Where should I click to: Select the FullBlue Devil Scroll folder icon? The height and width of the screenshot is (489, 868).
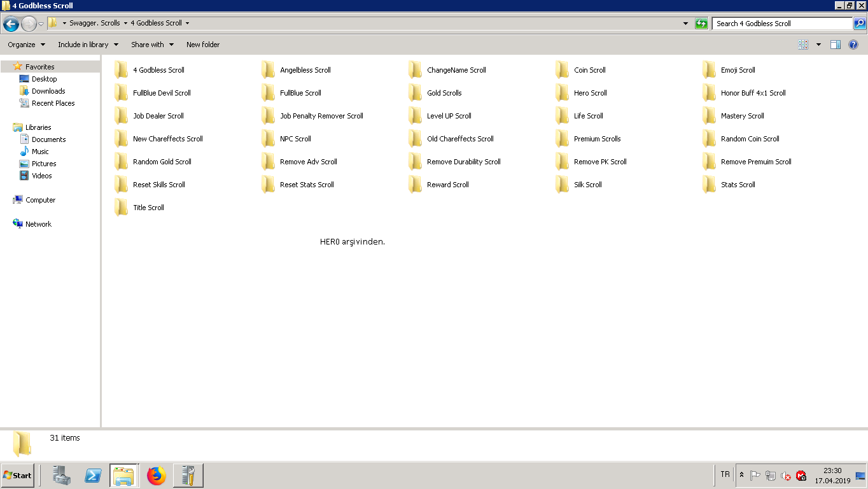tap(121, 93)
